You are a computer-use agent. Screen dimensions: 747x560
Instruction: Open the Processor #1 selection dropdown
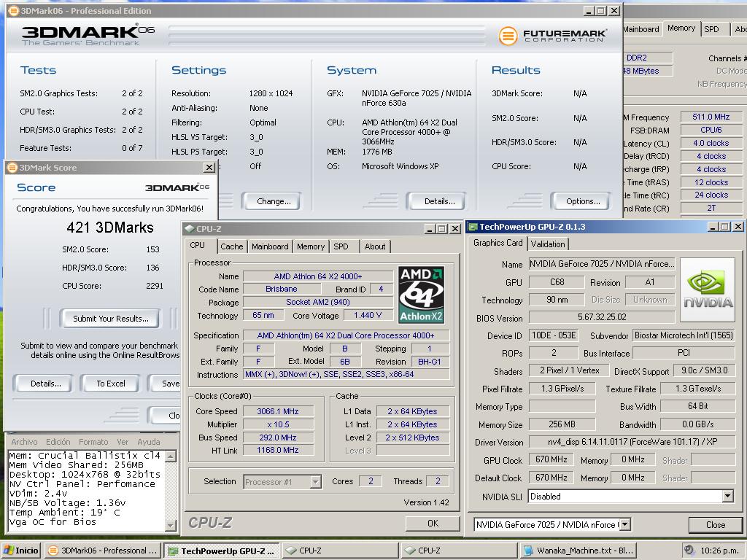coord(315,482)
